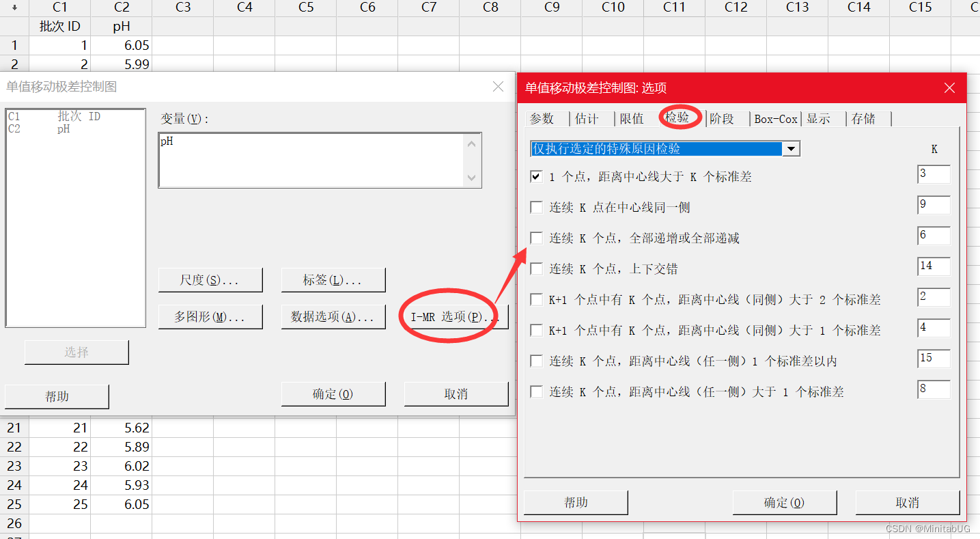Click the pH cell with value 6.02

(122, 467)
